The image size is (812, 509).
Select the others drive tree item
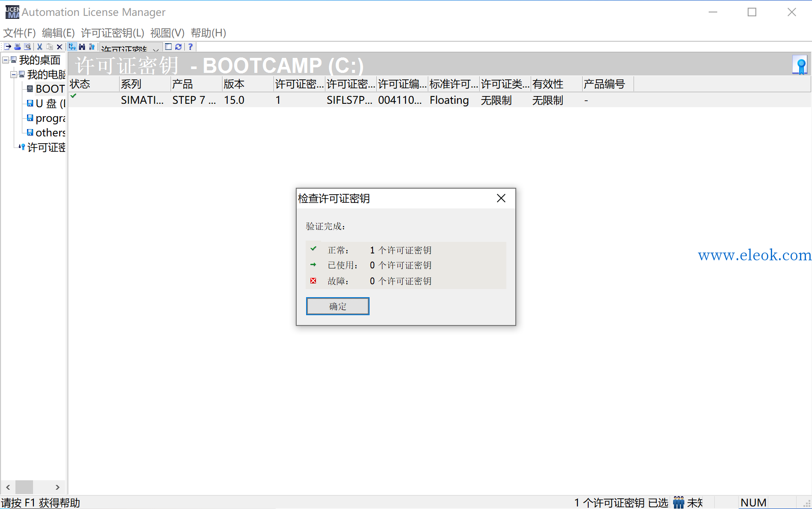coord(50,133)
